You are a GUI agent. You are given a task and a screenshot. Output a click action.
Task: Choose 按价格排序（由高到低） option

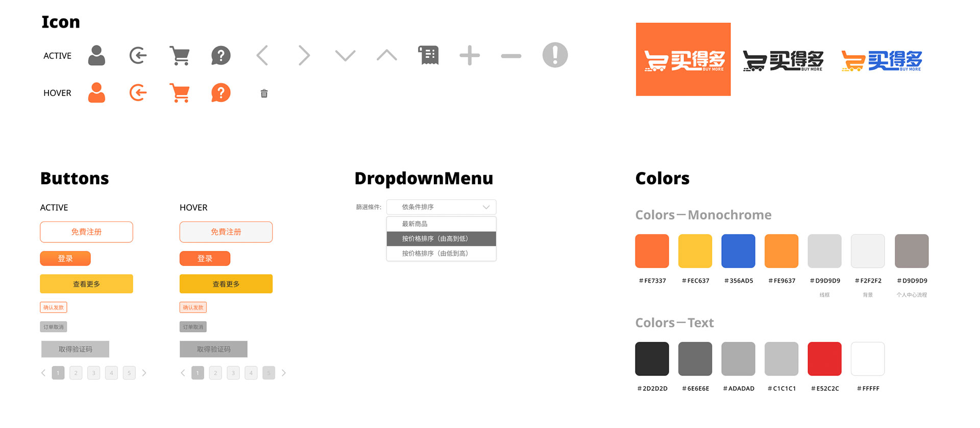(442, 239)
